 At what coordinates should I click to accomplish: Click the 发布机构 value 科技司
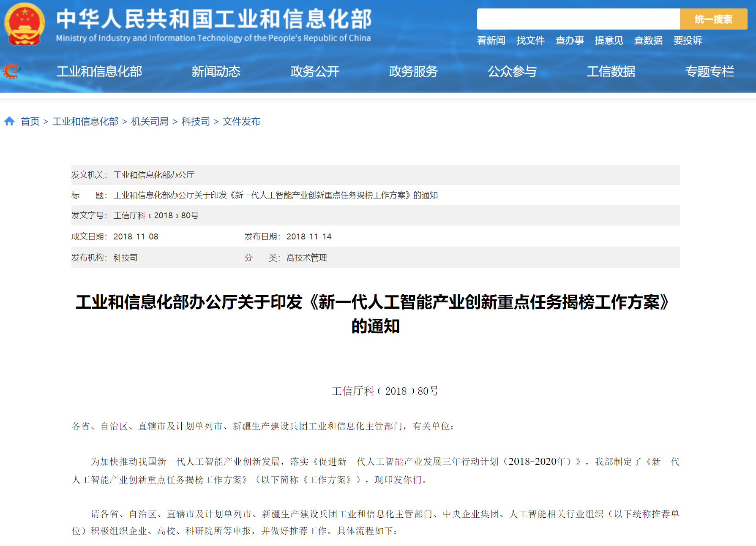coord(126,258)
